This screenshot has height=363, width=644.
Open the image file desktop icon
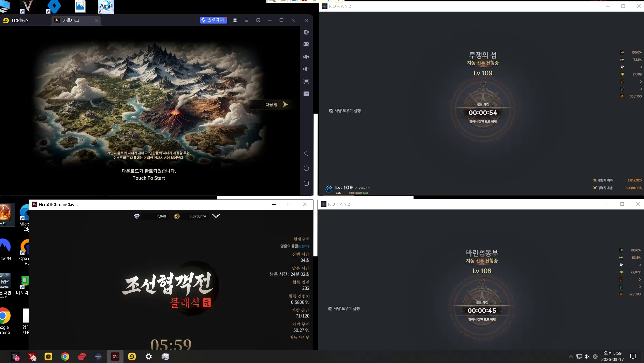80,6
